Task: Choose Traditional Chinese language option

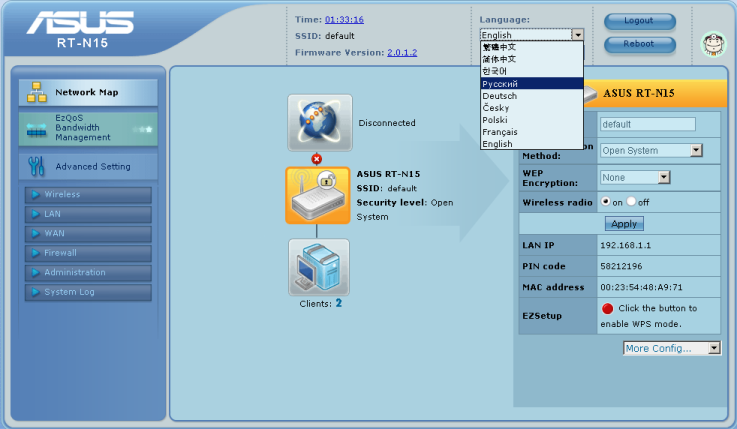Action: 532,47
